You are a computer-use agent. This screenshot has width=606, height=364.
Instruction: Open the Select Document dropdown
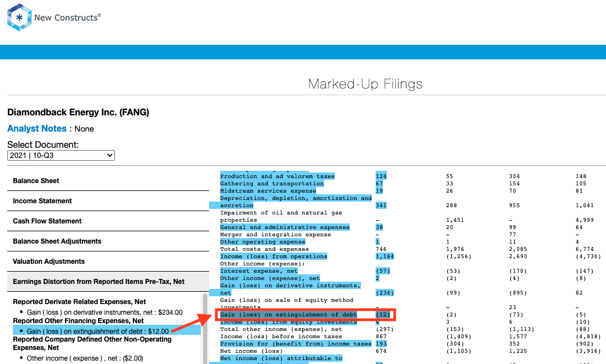[x=61, y=156]
